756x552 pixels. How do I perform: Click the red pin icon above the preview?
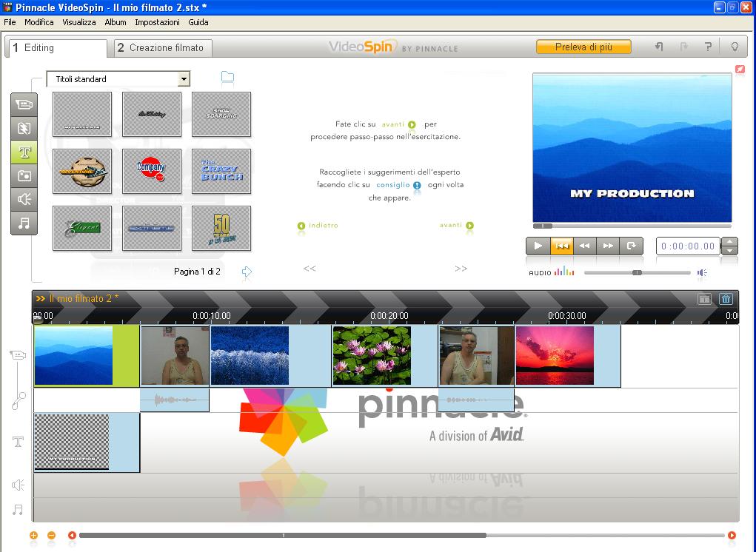(740, 70)
